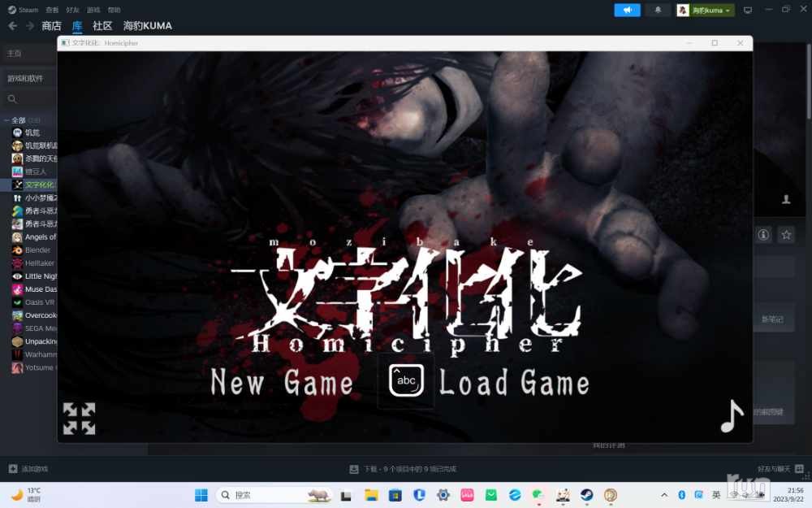Open Microsoft Store from the taskbar
812x508 pixels.
(x=395, y=495)
